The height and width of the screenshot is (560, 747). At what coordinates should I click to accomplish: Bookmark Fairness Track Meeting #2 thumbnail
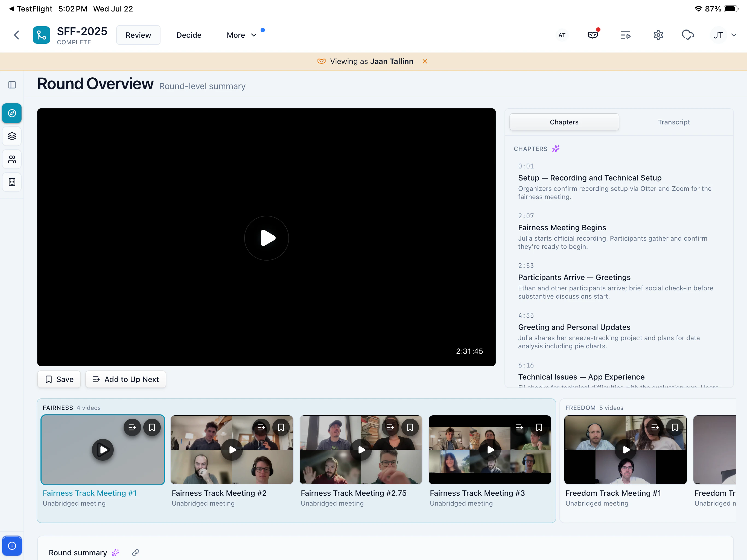281,427
